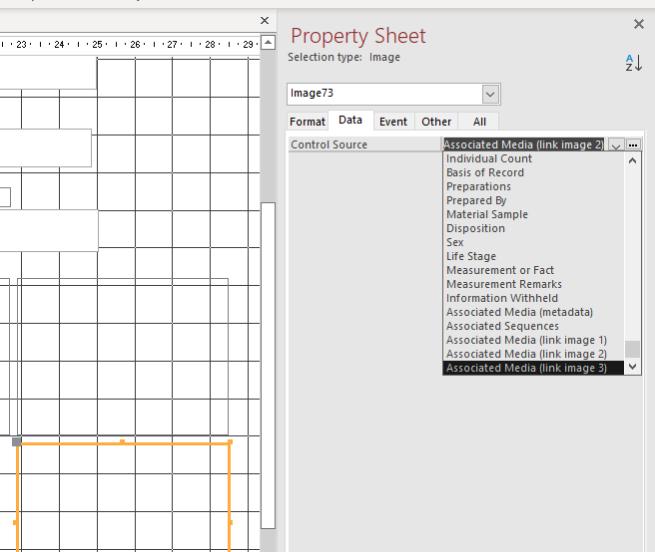The width and height of the screenshot is (655, 552).
Task: Close the Property Sheet pane
Action: pos(638,24)
